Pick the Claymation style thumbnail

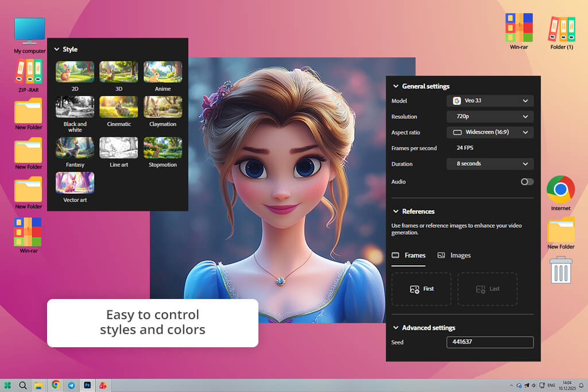tap(163, 107)
